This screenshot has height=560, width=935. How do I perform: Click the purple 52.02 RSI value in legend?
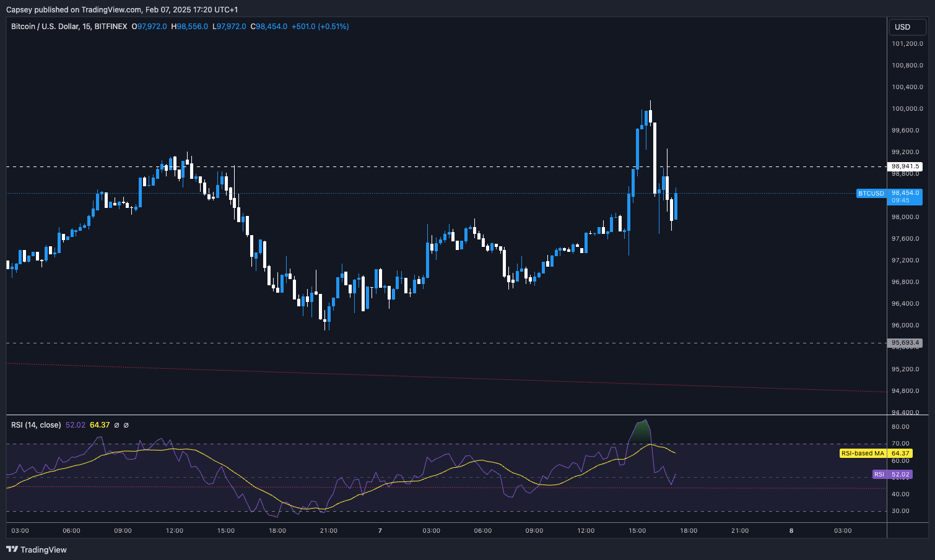tap(76, 425)
